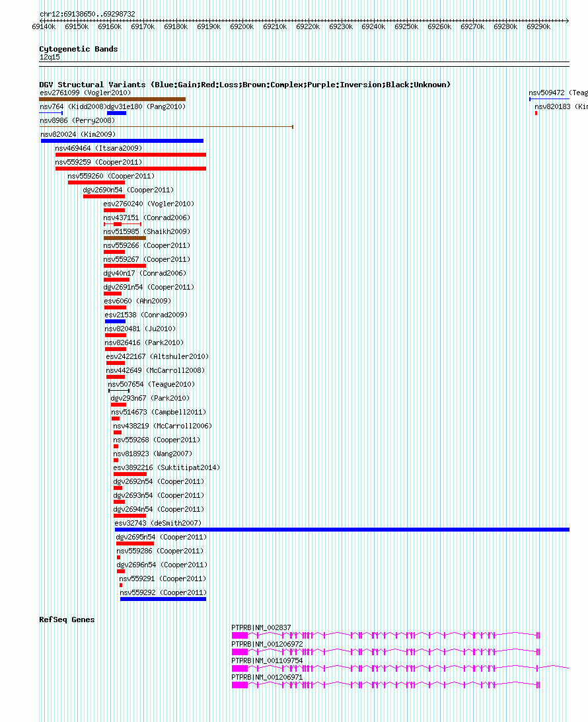Click PTPRB|NM_001206971 gene label
588x722 pixels.
[267, 677]
